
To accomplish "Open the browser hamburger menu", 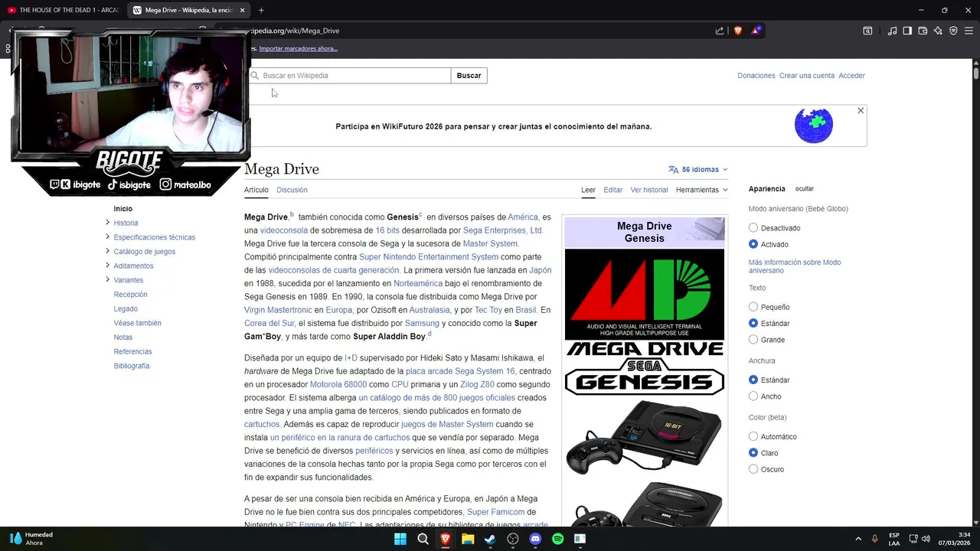I will point(969,31).
